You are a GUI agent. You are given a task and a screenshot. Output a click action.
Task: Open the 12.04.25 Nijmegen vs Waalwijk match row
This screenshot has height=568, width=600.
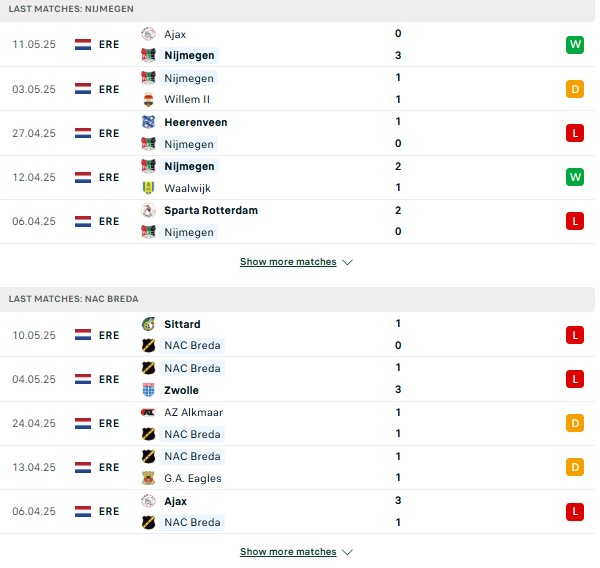click(297, 178)
